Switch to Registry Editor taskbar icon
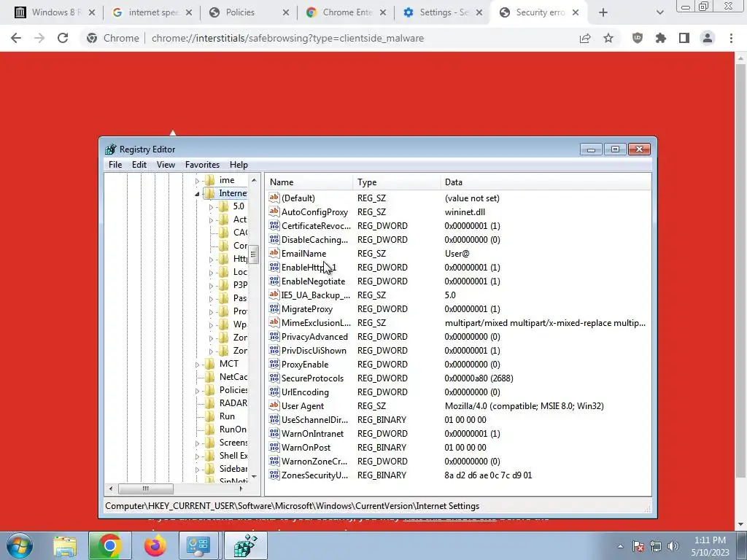The width and height of the screenshot is (747, 560). [x=245, y=545]
